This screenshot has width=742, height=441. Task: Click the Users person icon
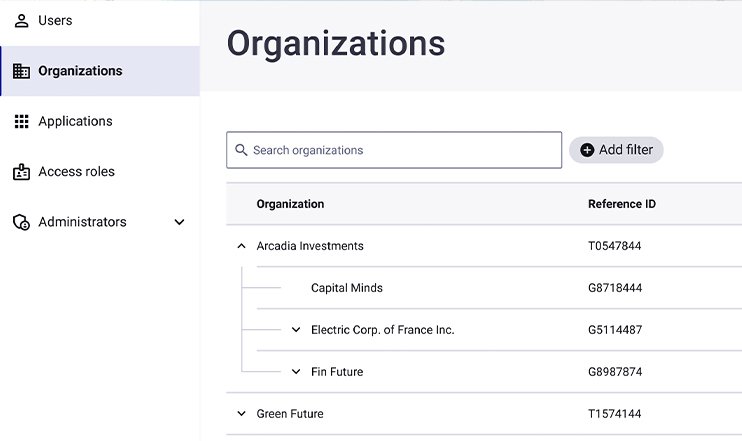21,21
